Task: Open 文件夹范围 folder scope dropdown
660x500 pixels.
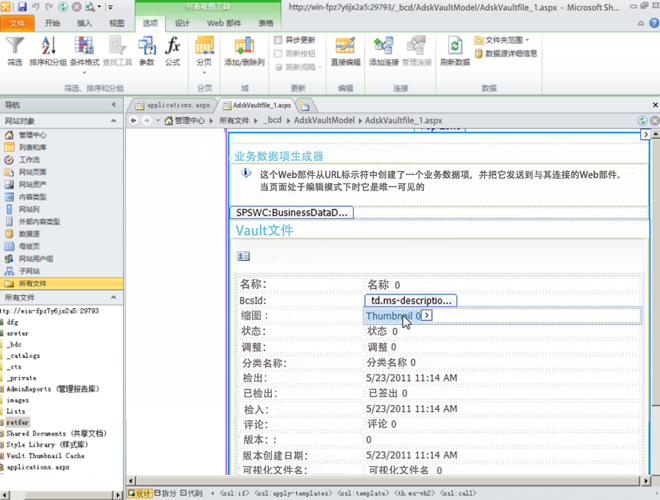Action: (x=502, y=40)
